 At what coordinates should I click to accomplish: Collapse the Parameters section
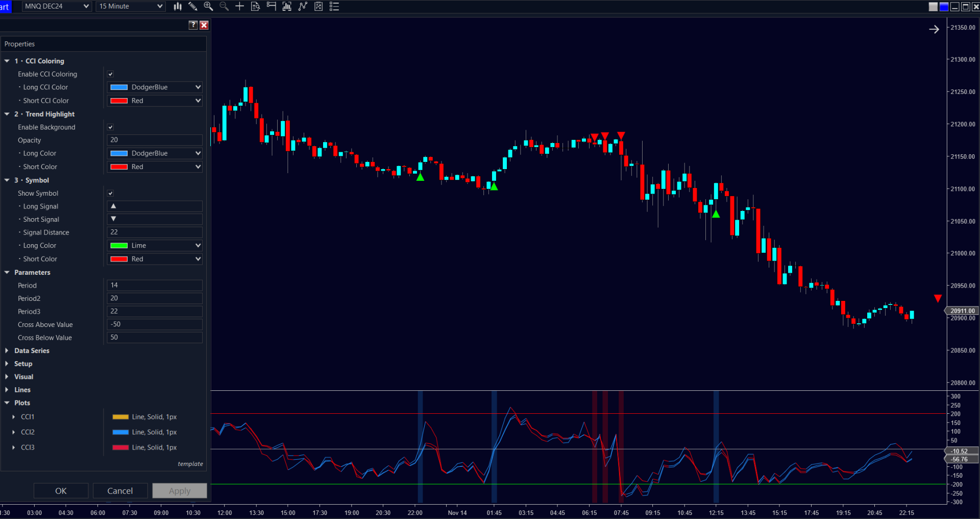click(x=7, y=272)
